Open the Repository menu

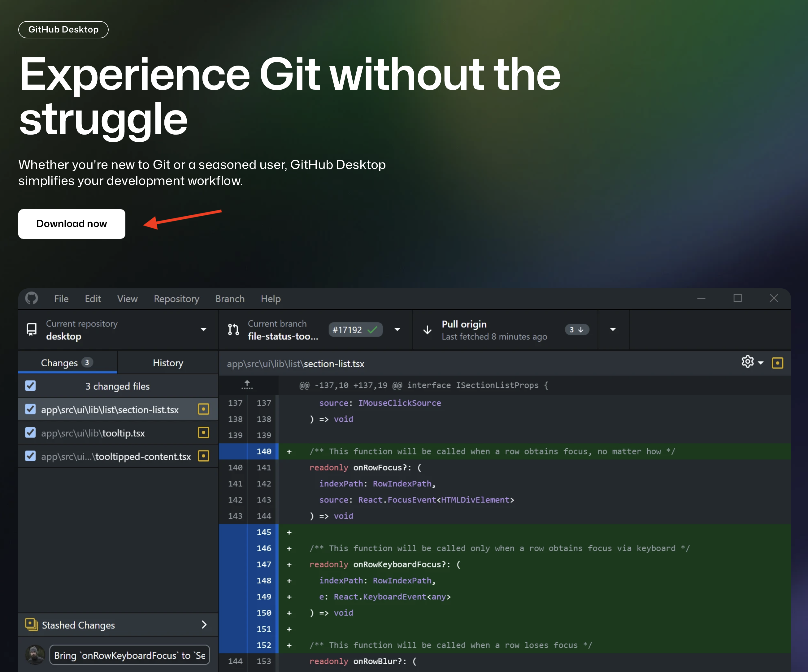click(176, 299)
